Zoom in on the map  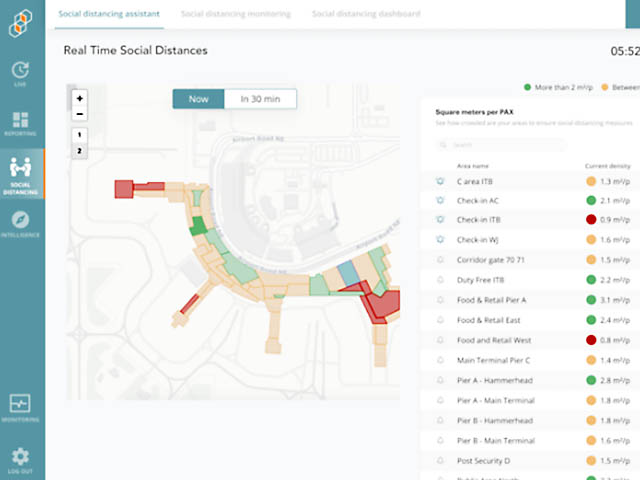pyautogui.click(x=80, y=98)
